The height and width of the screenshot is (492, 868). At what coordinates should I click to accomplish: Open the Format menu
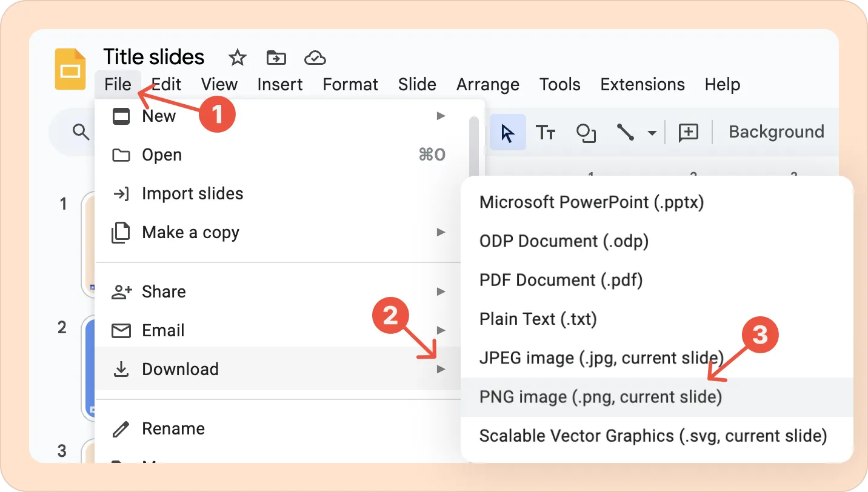point(350,84)
